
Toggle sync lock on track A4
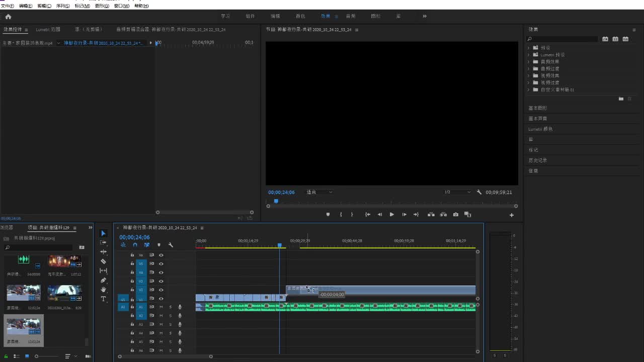click(151, 333)
